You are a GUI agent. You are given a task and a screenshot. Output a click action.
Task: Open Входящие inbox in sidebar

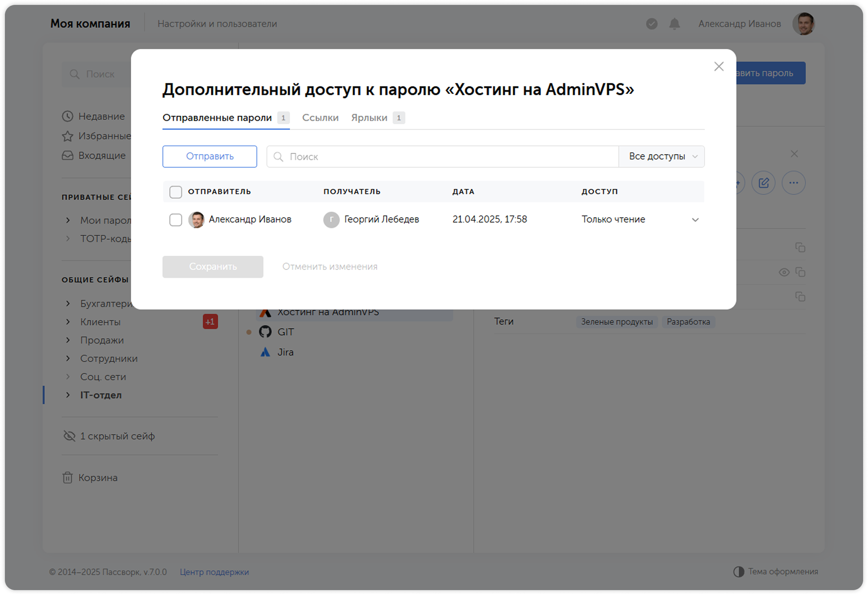(94, 156)
